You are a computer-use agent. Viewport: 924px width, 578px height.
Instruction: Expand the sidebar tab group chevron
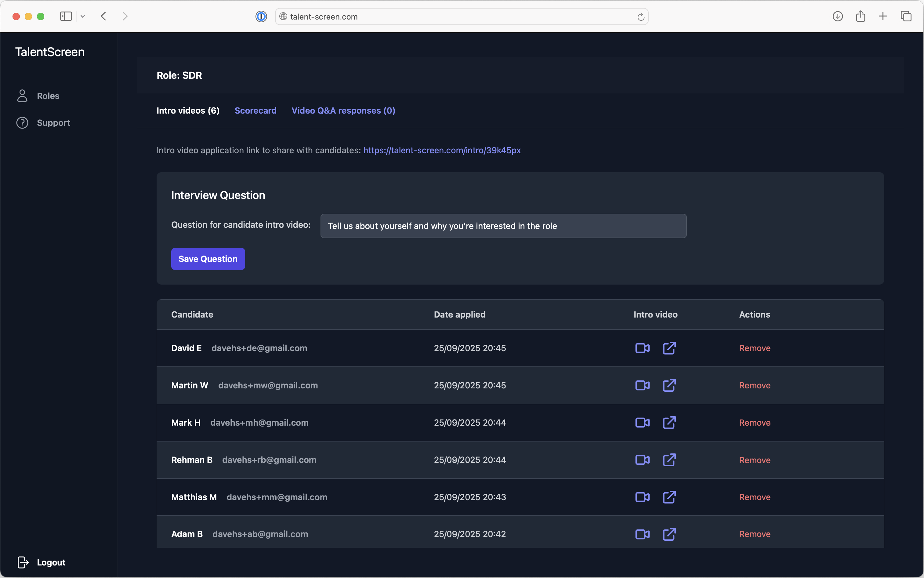(x=82, y=16)
